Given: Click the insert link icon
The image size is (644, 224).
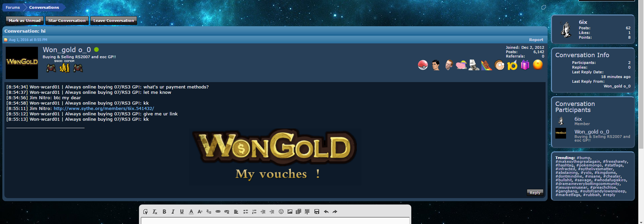Looking at the screenshot, I should 218,212.
